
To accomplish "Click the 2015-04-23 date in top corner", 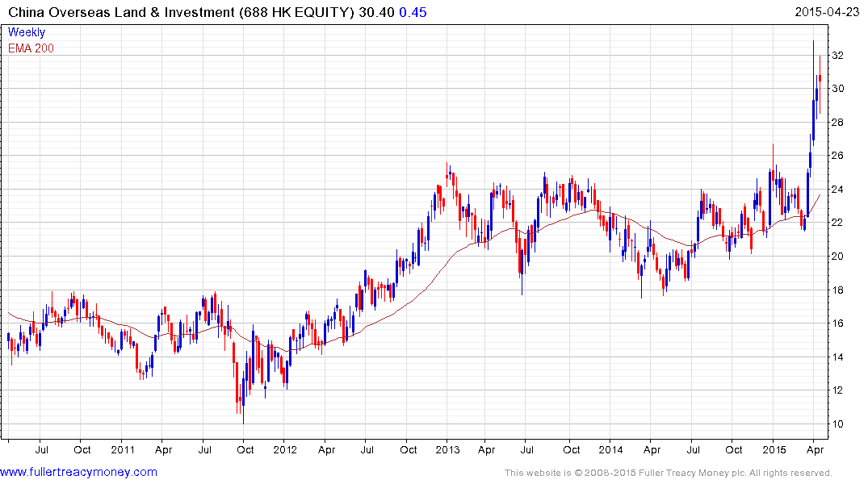I will (826, 12).
